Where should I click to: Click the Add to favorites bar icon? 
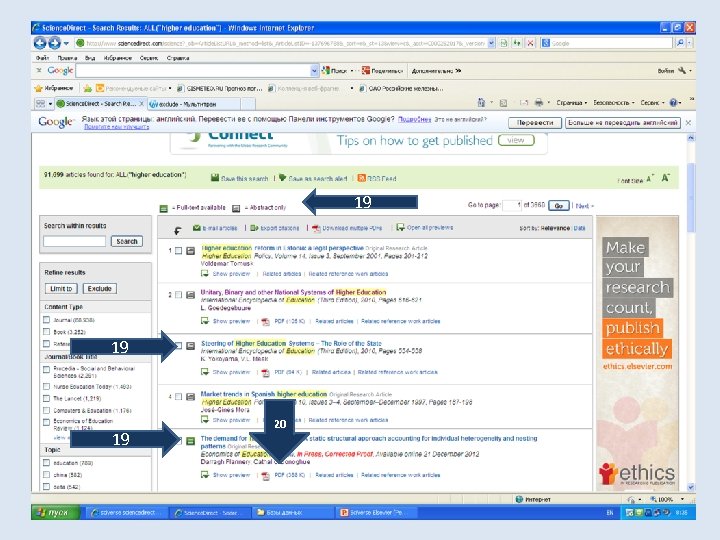pyautogui.click(x=87, y=88)
